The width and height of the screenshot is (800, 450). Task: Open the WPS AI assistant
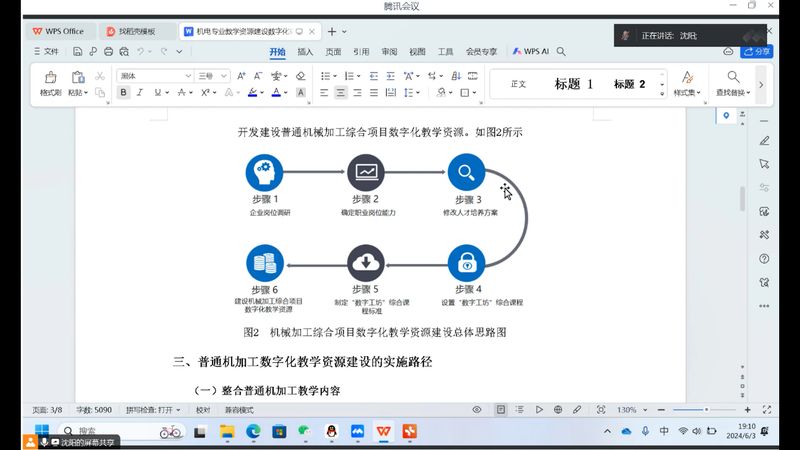click(531, 51)
